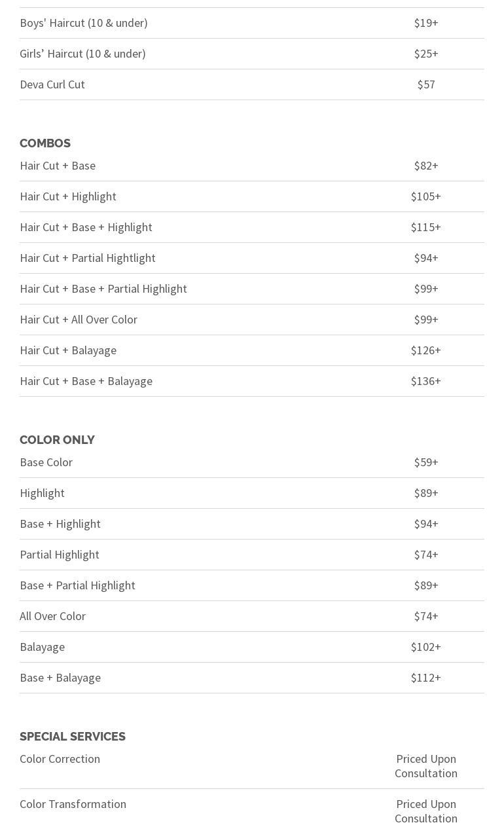Click the COLOR ONLY section heading

coord(57,440)
